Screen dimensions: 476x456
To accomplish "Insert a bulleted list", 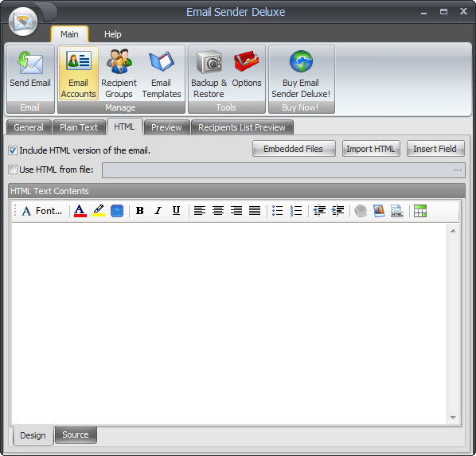I will [x=278, y=211].
